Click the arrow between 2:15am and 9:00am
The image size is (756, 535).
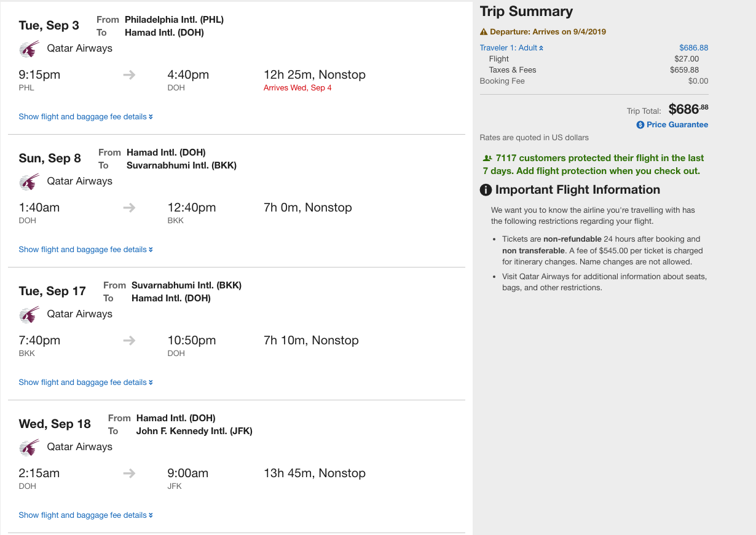coord(129,474)
